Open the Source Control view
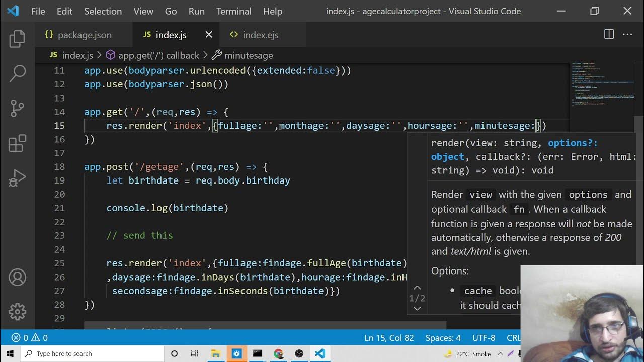This screenshot has width=644, height=362. point(17,108)
